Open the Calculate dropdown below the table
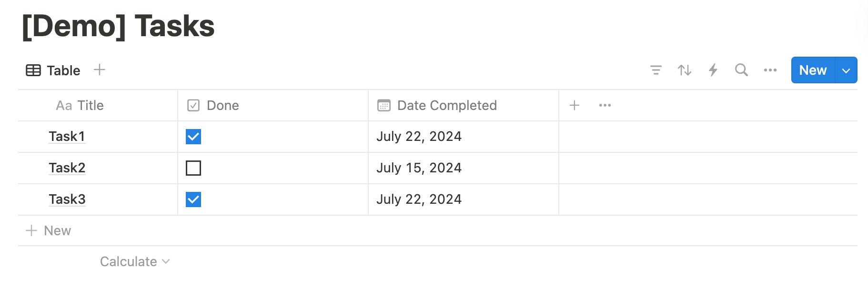Image resolution: width=868 pixels, height=299 pixels. coord(135,261)
